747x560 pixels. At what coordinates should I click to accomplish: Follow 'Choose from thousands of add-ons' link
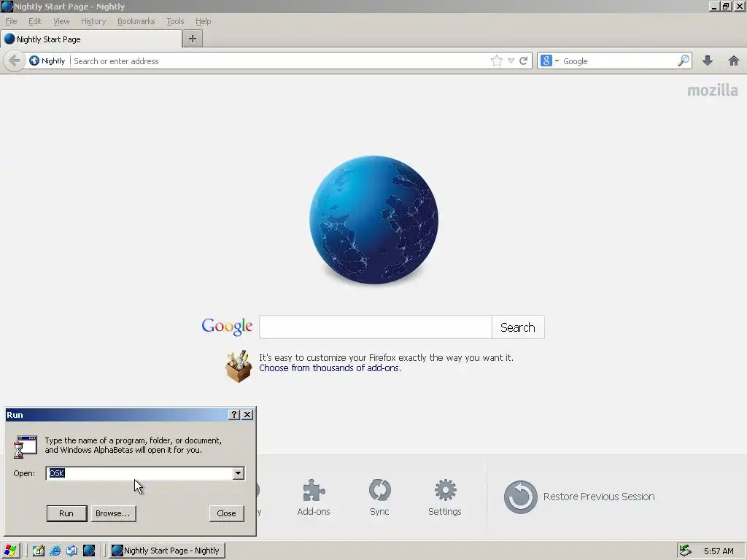330,368
